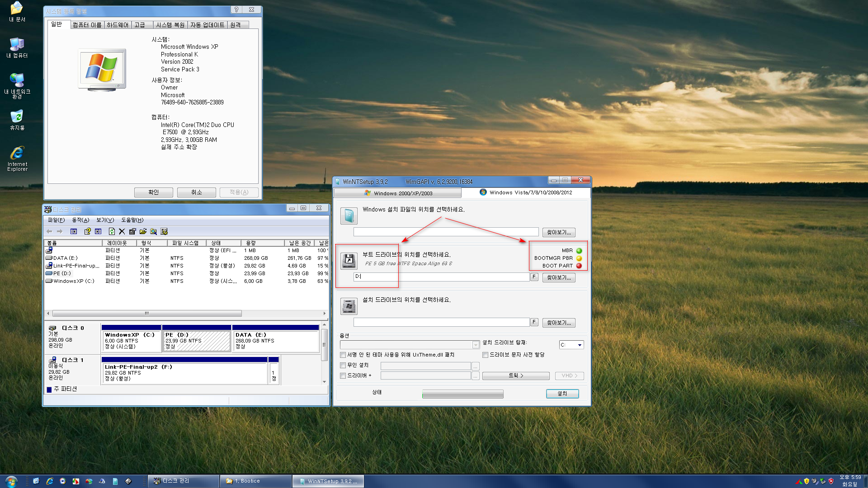Click the Start orb on the taskbar
The image size is (868, 488).
pyautogui.click(x=11, y=481)
